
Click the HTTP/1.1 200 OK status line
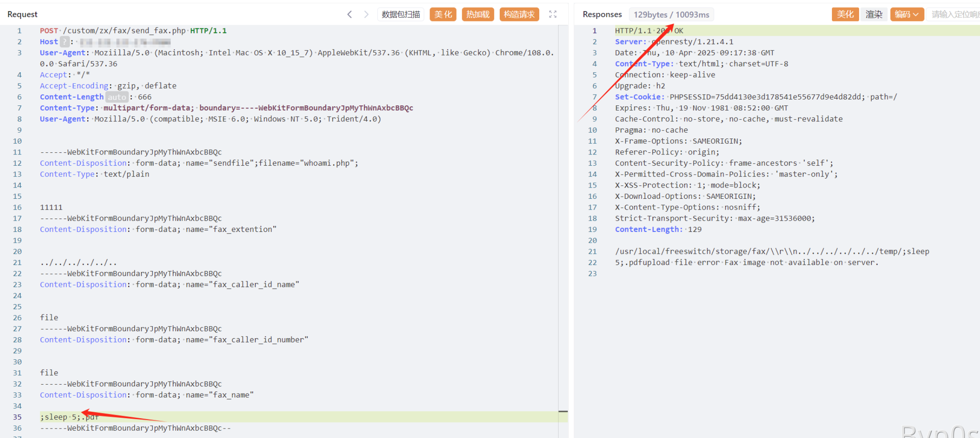coord(649,31)
